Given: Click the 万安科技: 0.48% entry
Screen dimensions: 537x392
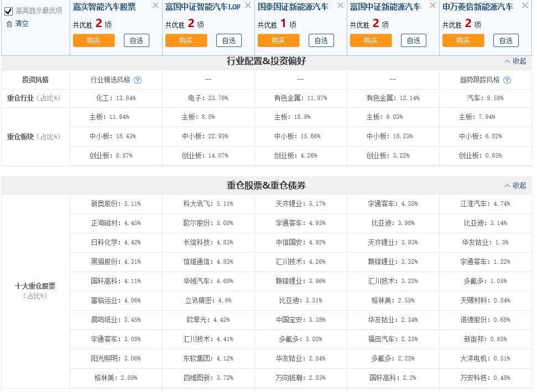Looking at the screenshot, I should (485, 378).
